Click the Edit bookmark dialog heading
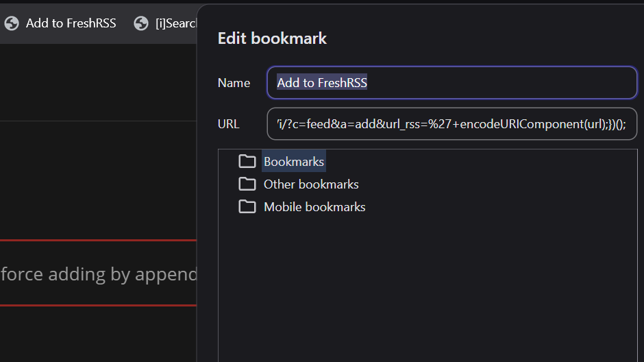This screenshot has height=362, width=644. coord(272,38)
